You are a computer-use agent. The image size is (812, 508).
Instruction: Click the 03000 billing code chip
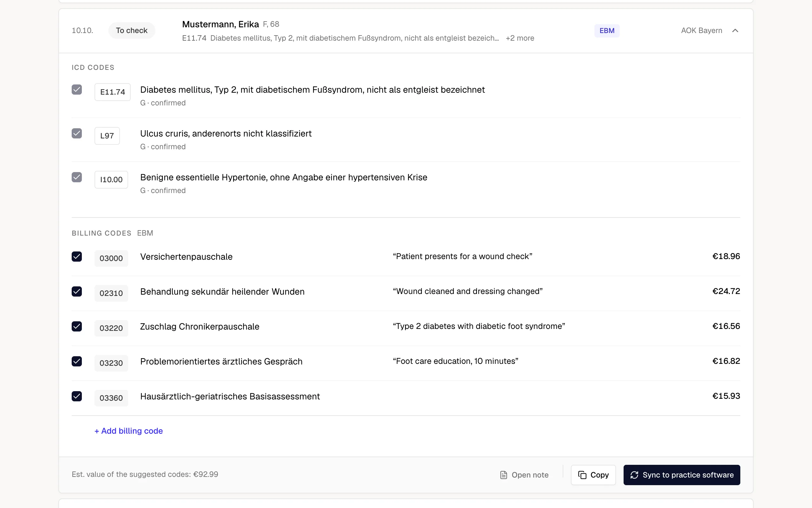(x=111, y=258)
